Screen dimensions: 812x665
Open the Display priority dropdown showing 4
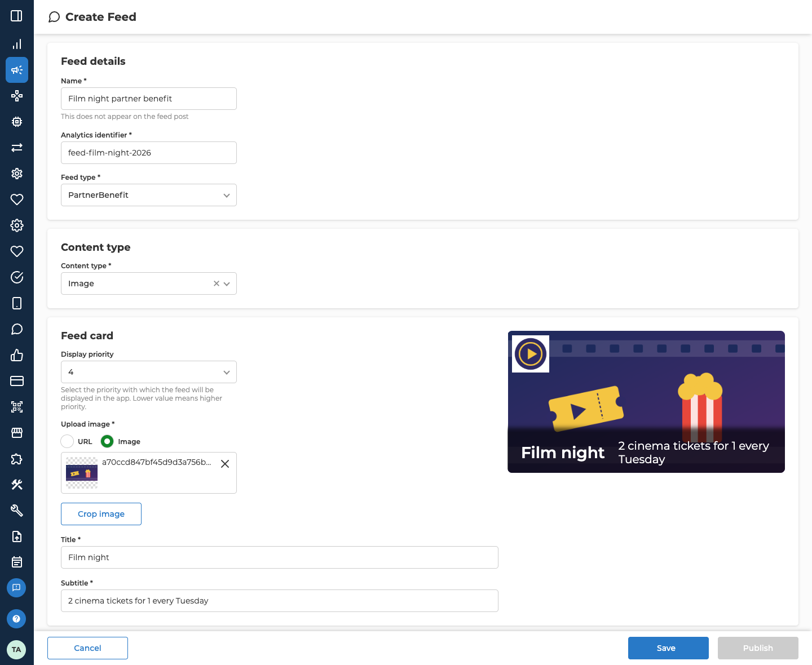[149, 372]
